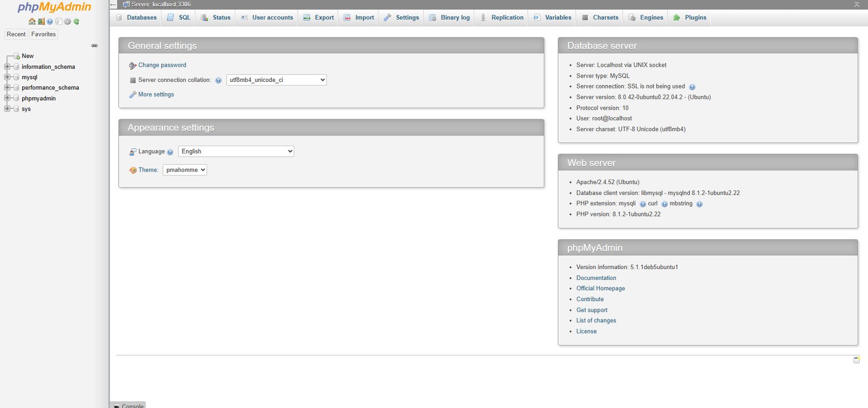Click collapse top menu icon at upper right

pos(857,4)
